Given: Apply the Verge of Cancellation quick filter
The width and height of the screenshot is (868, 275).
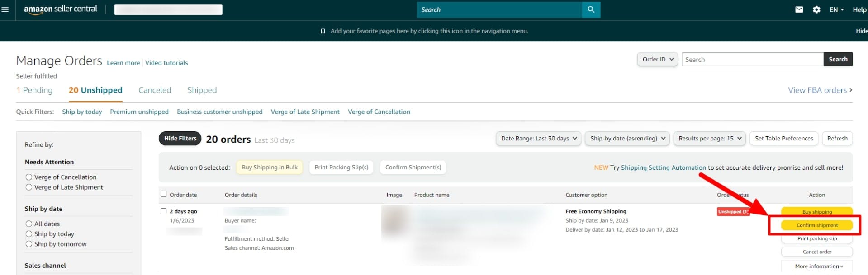Looking at the screenshot, I should pyautogui.click(x=379, y=112).
